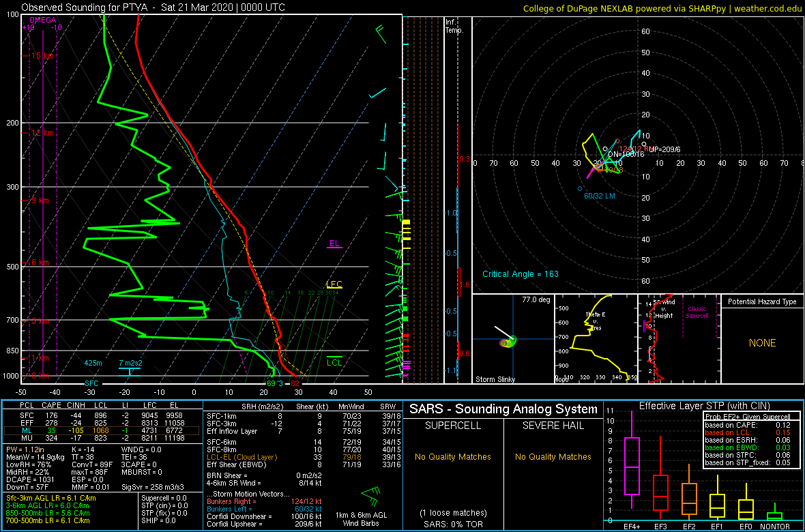Screen dimensions: 805x532
Task: Click the 'Storm Slinky' caption
Action: tap(495, 379)
